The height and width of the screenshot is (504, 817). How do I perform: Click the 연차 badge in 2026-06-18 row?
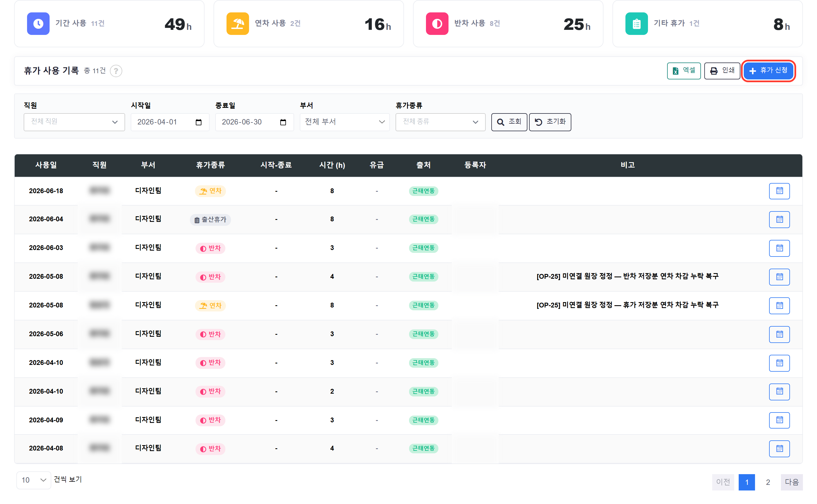pyautogui.click(x=210, y=191)
